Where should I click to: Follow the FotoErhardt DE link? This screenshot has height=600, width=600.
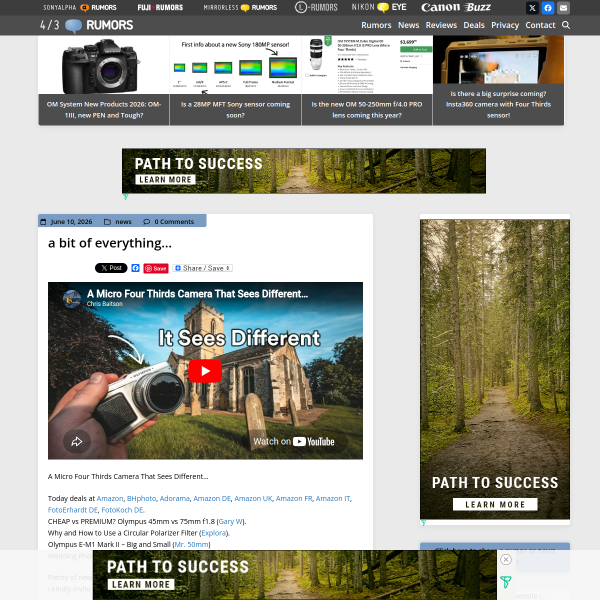click(x=73, y=510)
